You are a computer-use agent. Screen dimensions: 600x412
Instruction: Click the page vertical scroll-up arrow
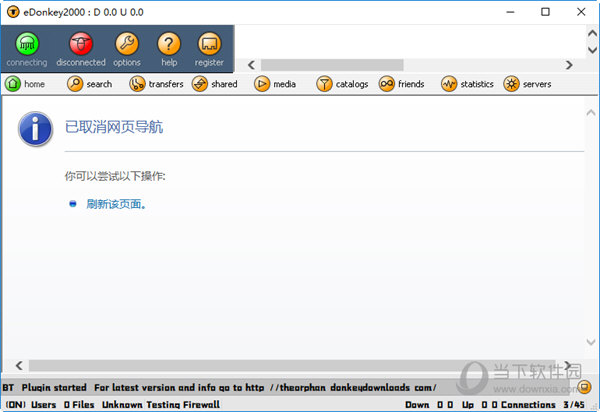(x=591, y=112)
